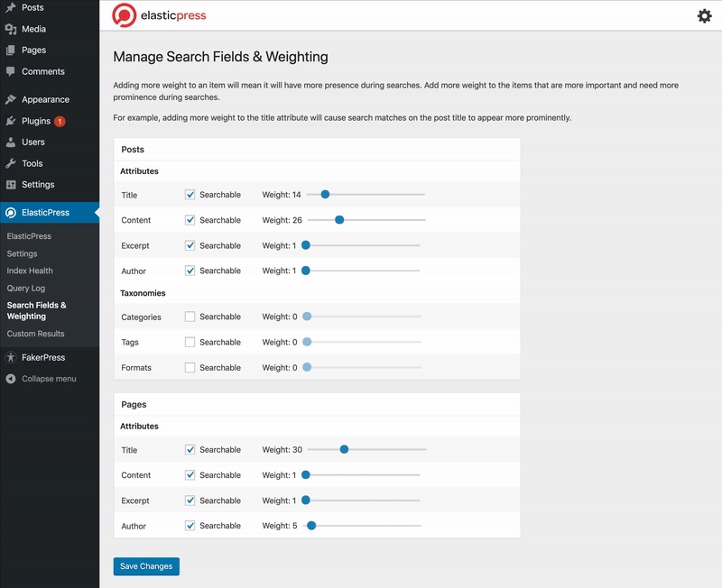The height and width of the screenshot is (588, 722).
Task: Click Categories weight slider handle
Action: [307, 317]
